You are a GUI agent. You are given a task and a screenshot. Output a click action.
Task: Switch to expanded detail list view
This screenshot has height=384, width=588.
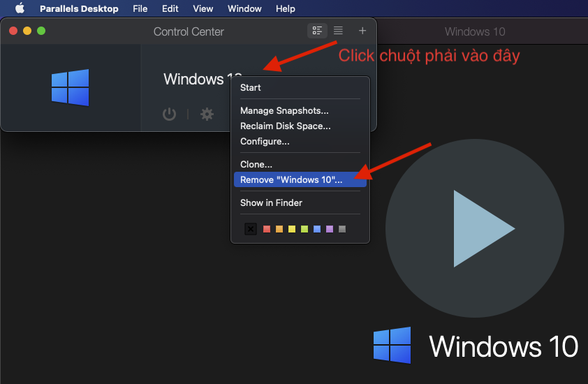coord(318,31)
